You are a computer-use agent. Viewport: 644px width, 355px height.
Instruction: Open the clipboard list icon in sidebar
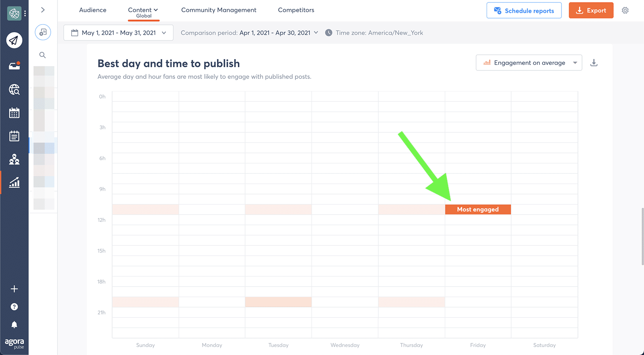tap(14, 136)
